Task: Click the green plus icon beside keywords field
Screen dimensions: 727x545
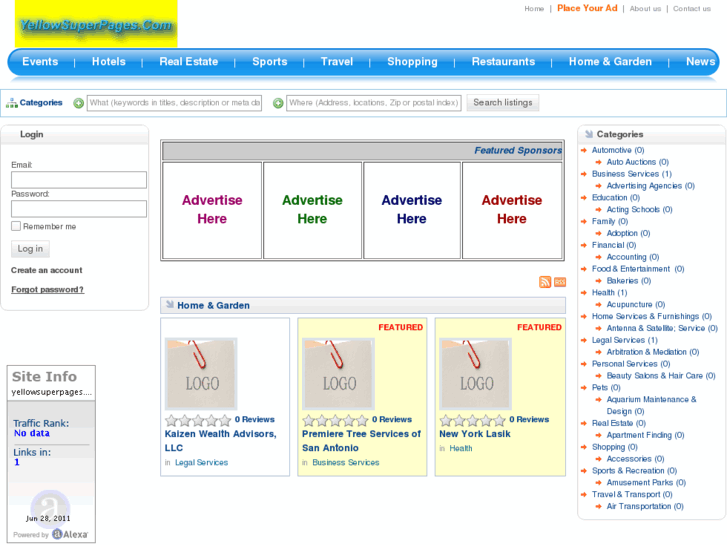Action: [x=78, y=103]
